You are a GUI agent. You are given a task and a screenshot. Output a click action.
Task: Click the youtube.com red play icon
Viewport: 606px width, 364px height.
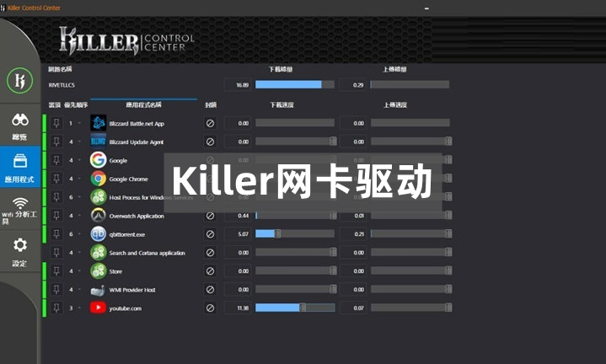pos(99,308)
